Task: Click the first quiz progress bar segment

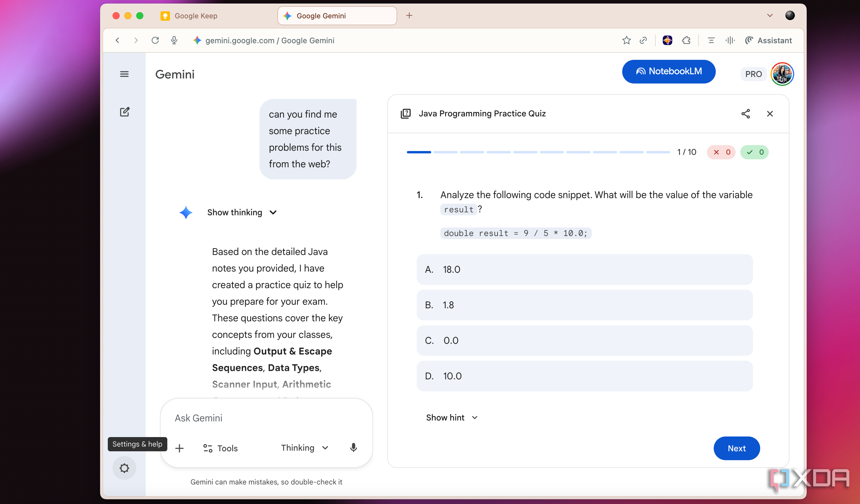Action: (x=419, y=152)
